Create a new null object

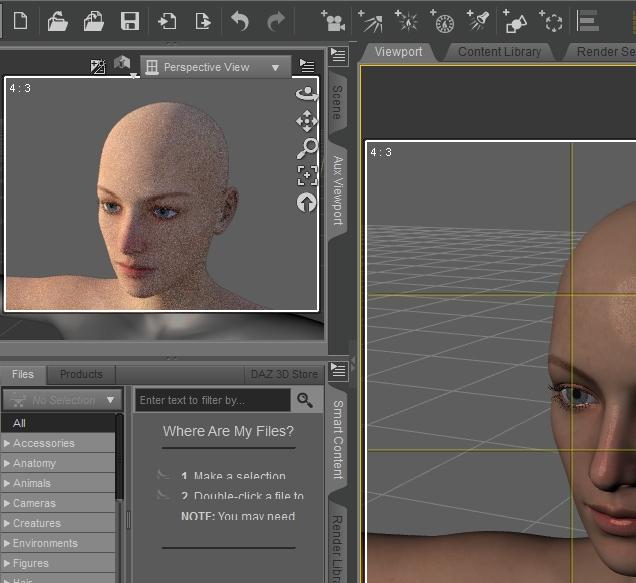point(551,21)
